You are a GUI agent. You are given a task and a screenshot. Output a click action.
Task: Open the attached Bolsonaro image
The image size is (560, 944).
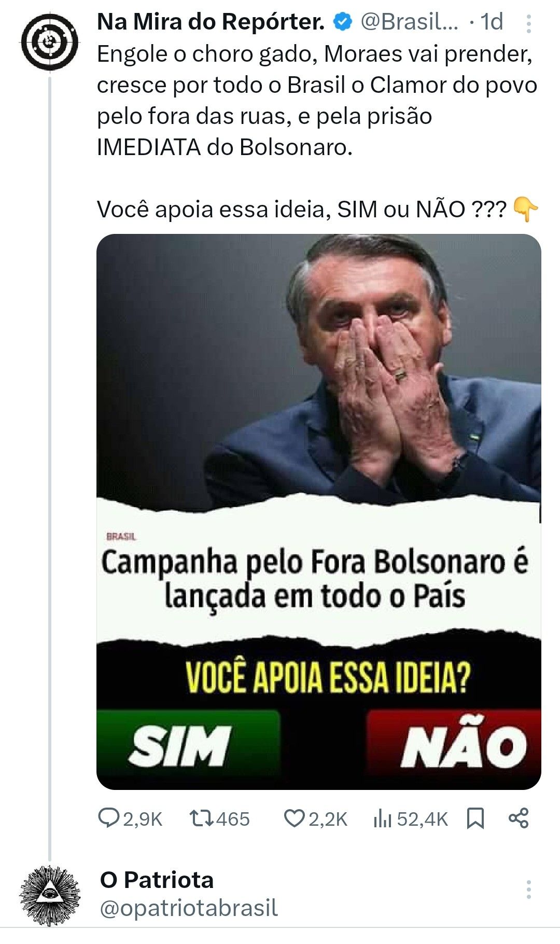tap(319, 511)
